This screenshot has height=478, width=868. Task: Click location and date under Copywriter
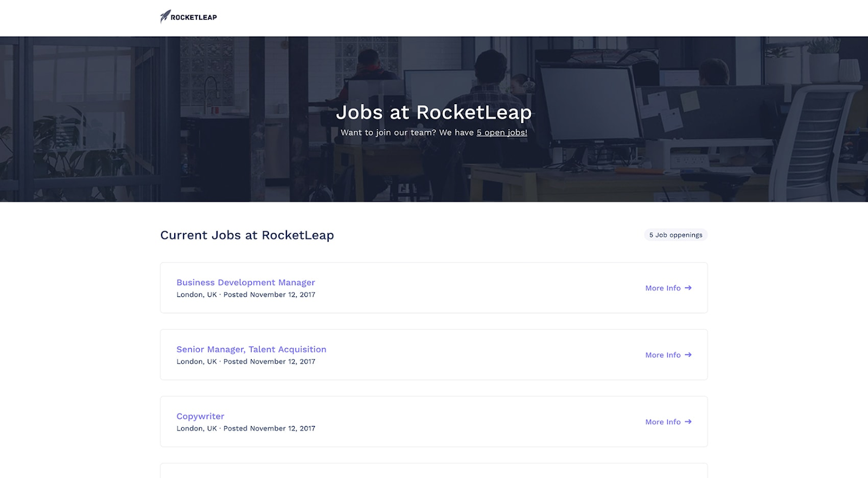246,428
